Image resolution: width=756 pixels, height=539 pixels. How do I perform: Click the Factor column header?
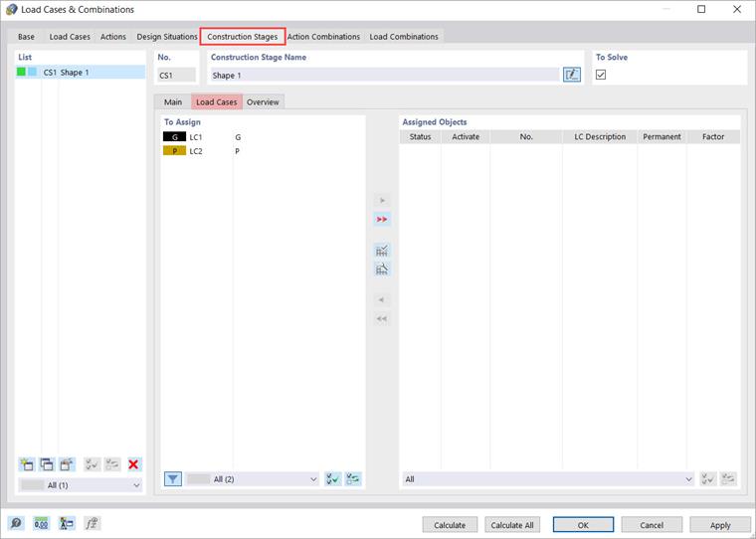click(713, 137)
